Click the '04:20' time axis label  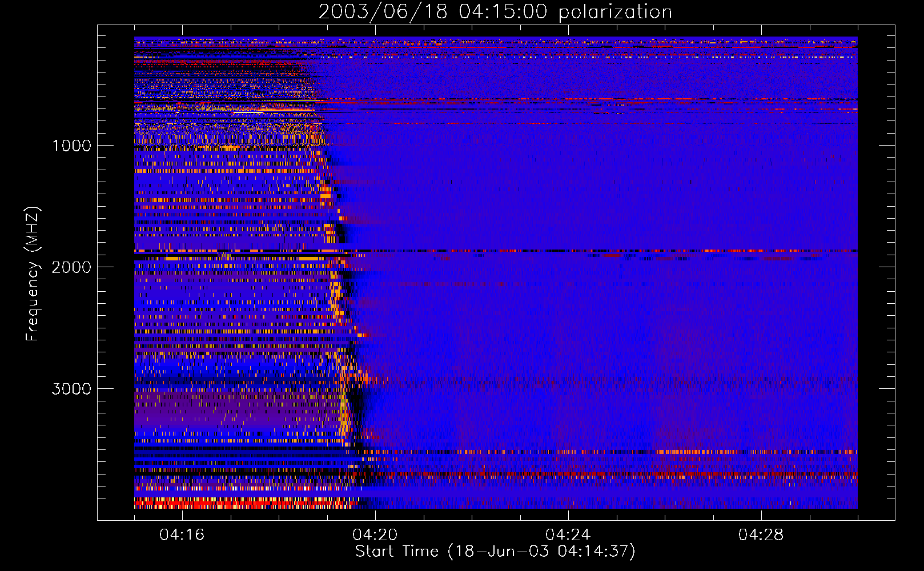(375, 535)
